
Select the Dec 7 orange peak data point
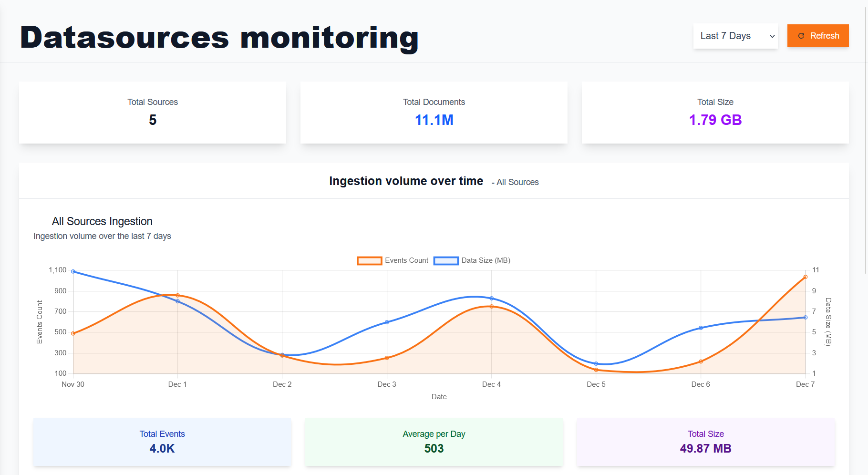coord(805,277)
